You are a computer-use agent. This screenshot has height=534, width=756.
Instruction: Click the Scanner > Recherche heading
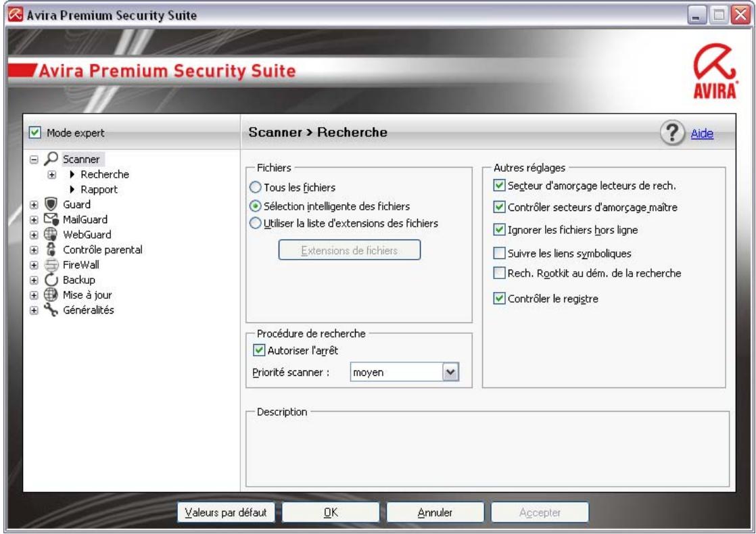(x=318, y=132)
